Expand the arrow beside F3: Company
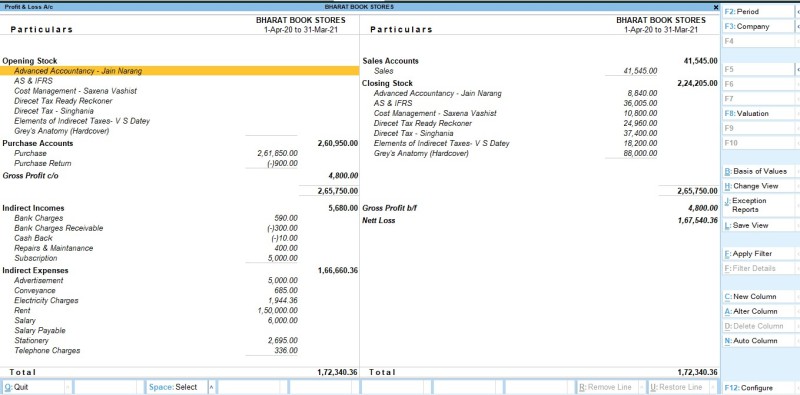This screenshot has width=800, height=395. pyautogui.click(x=797, y=26)
